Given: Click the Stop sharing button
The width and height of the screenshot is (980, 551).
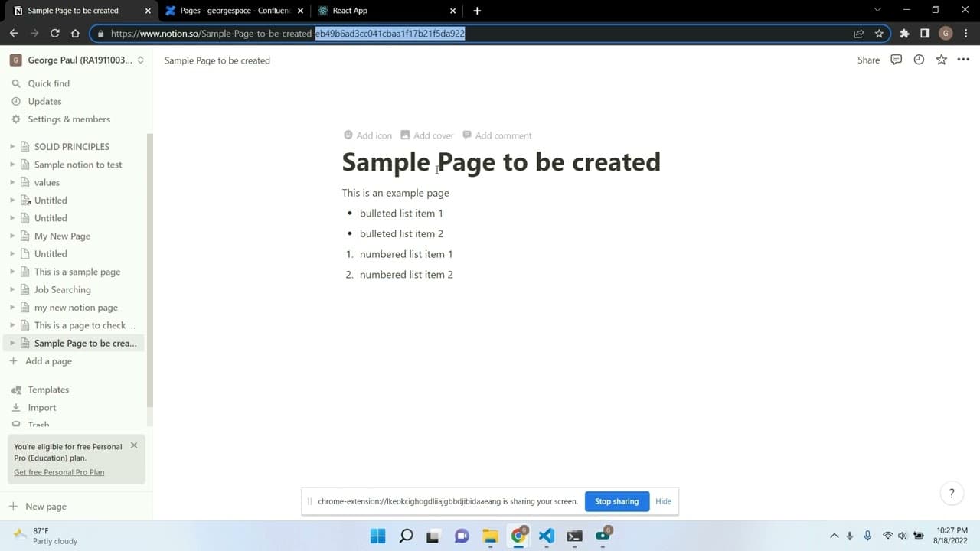Looking at the screenshot, I should (x=617, y=501).
